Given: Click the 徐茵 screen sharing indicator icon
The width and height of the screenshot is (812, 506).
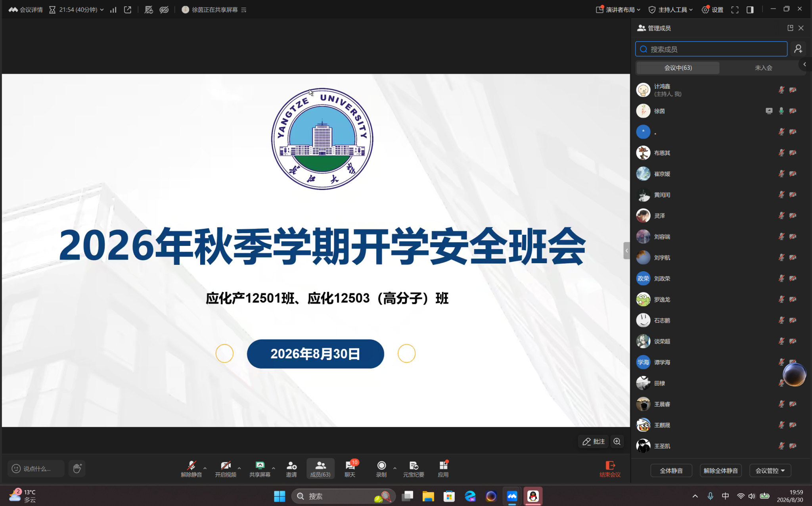Looking at the screenshot, I should [769, 111].
